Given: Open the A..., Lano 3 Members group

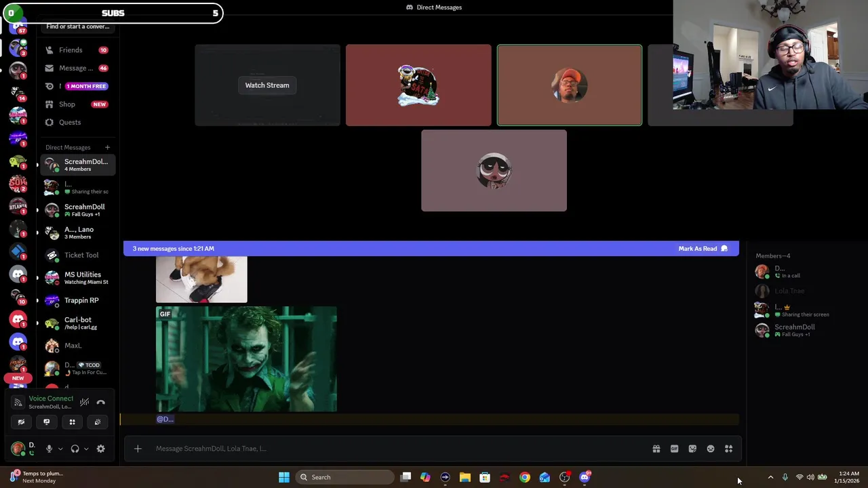Looking at the screenshot, I should tap(77, 232).
